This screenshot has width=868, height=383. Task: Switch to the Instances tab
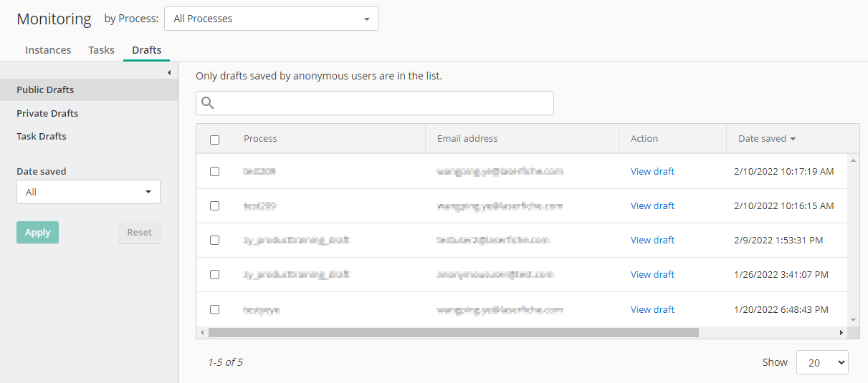(x=48, y=50)
